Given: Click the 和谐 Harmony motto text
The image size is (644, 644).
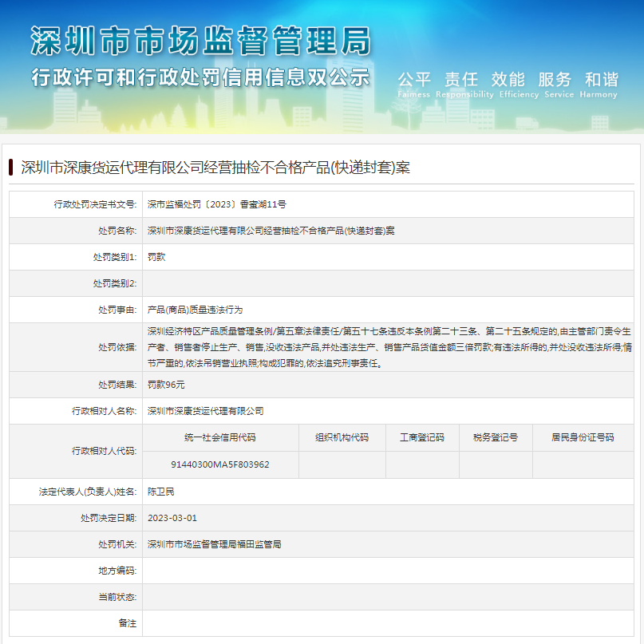Looking at the screenshot, I should (599, 85).
